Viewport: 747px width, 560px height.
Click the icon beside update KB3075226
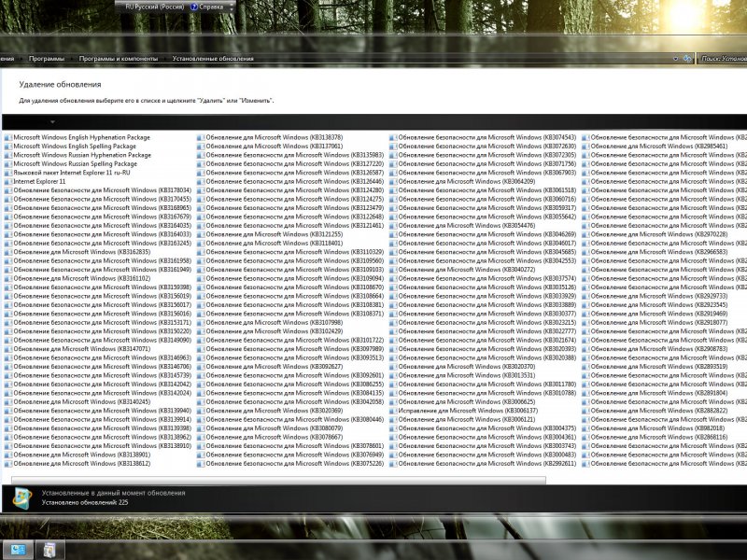point(201,463)
